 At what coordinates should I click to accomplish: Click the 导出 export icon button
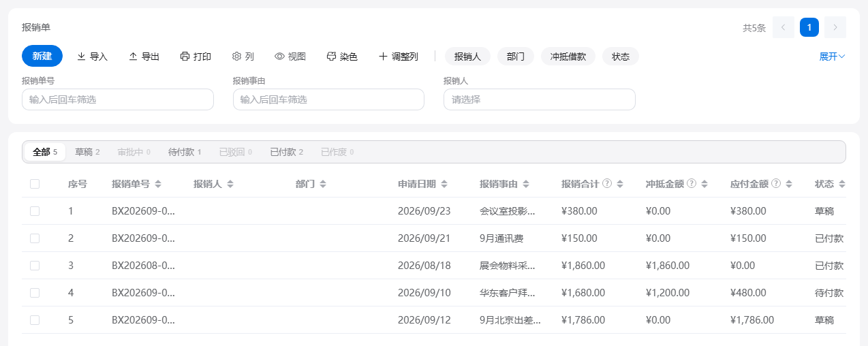[x=144, y=57]
